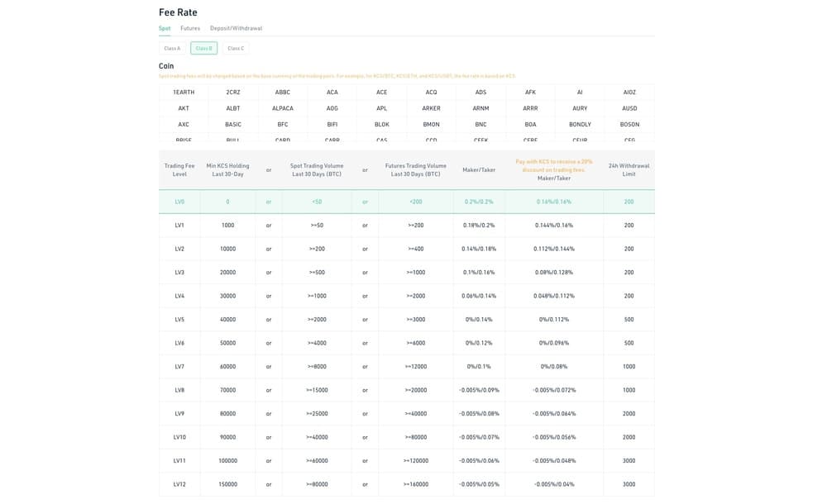Click the AFK coin cell

tap(531, 93)
